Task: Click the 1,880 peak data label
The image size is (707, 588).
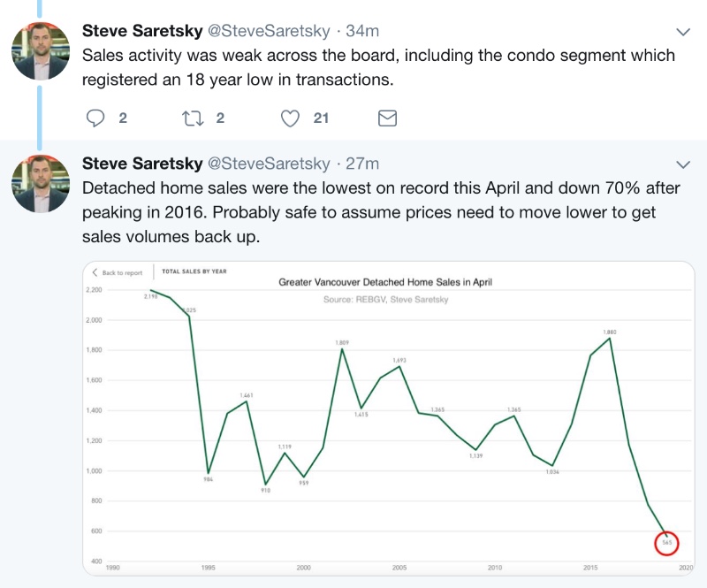Action: click(x=610, y=332)
